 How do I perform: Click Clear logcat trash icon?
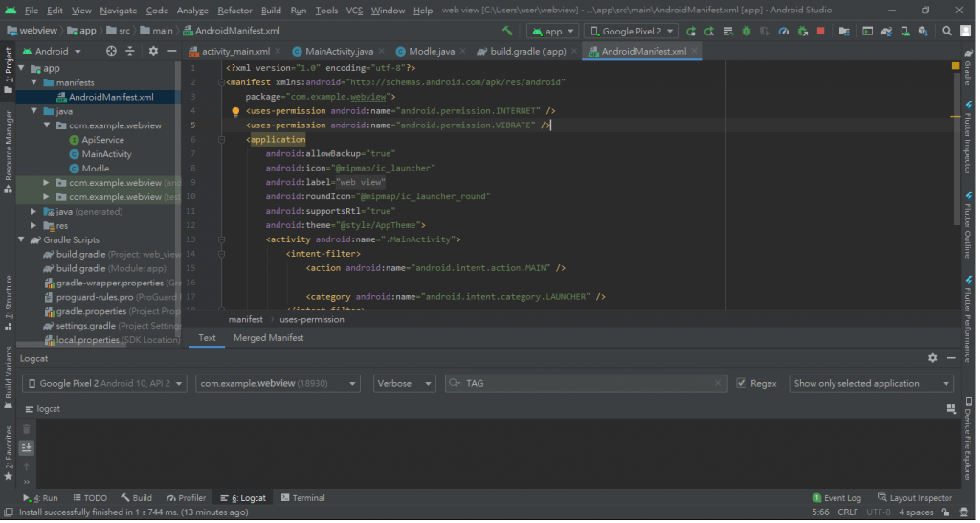pyautogui.click(x=26, y=431)
